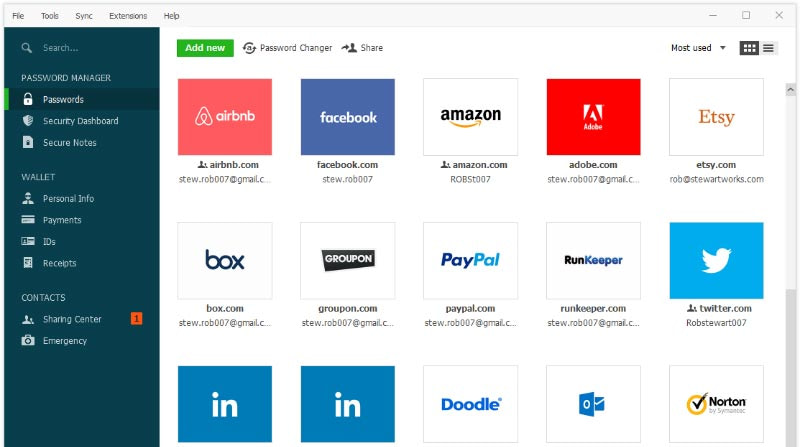Click the ROBSt007 login text

tap(470, 179)
